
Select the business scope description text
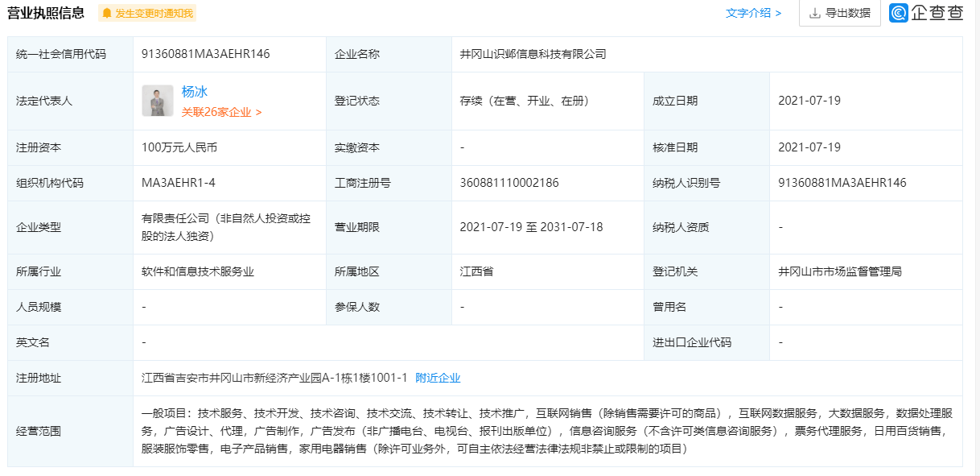pos(548,431)
